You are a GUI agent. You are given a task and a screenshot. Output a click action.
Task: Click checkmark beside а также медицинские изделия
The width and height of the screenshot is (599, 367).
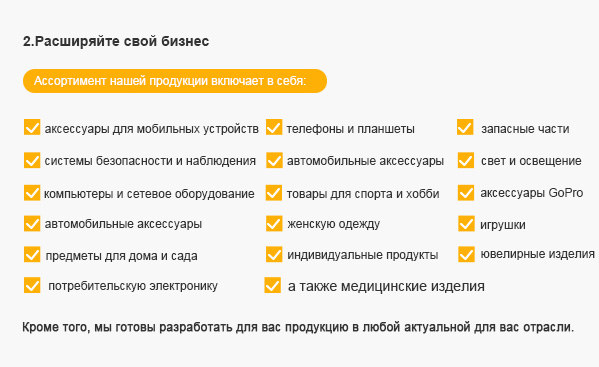pyautogui.click(x=272, y=285)
